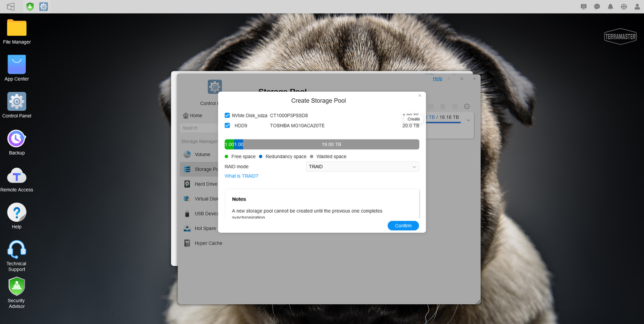The image size is (644, 324).
Task: Switch to Security Advisor in top taskbar
Action: point(30,7)
